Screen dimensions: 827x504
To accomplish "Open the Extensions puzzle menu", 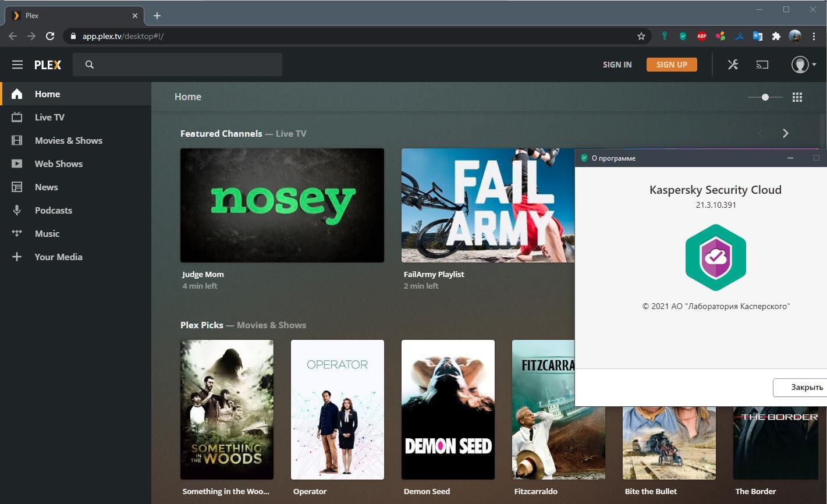I will 776,36.
